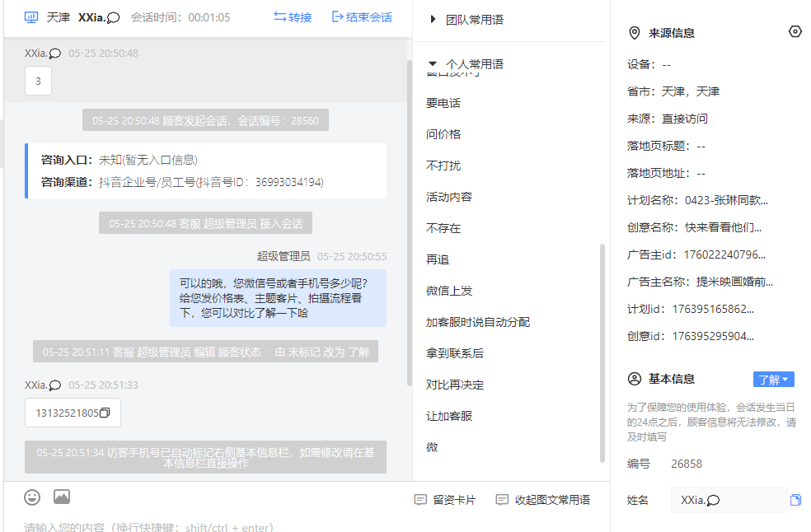Click the 落地页地址 row
Image resolution: width=811 pixels, height=532 pixels.
(666, 173)
